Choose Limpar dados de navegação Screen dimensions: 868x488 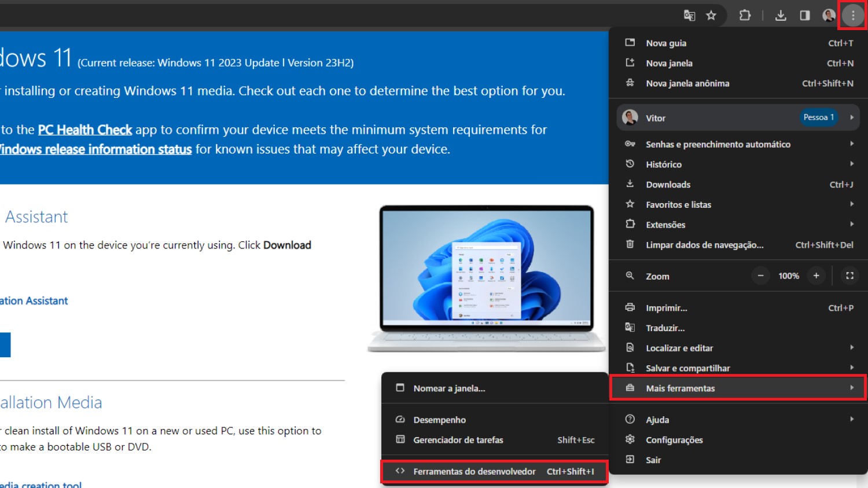[x=738, y=245]
